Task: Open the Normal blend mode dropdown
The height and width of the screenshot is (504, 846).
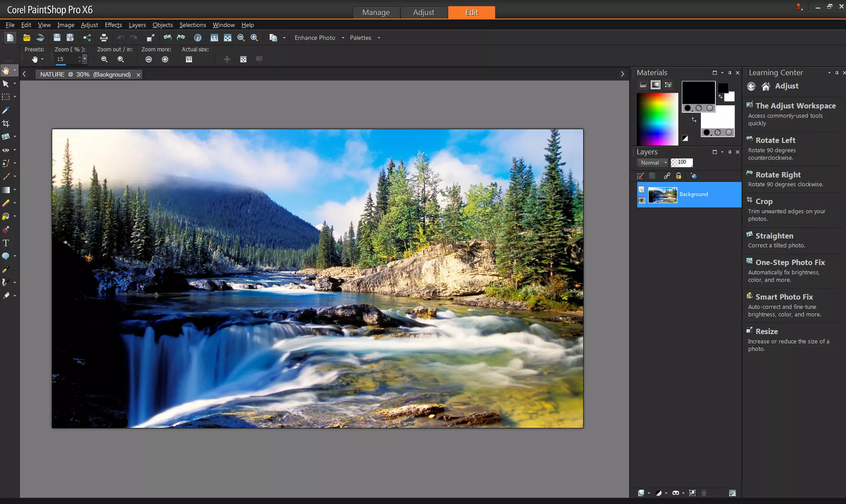Action: (666, 162)
